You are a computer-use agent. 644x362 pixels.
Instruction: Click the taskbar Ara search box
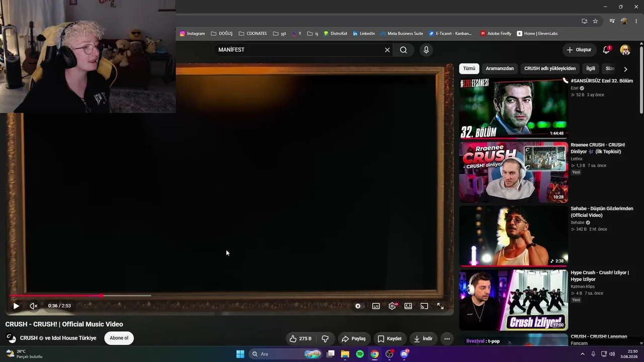286,354
